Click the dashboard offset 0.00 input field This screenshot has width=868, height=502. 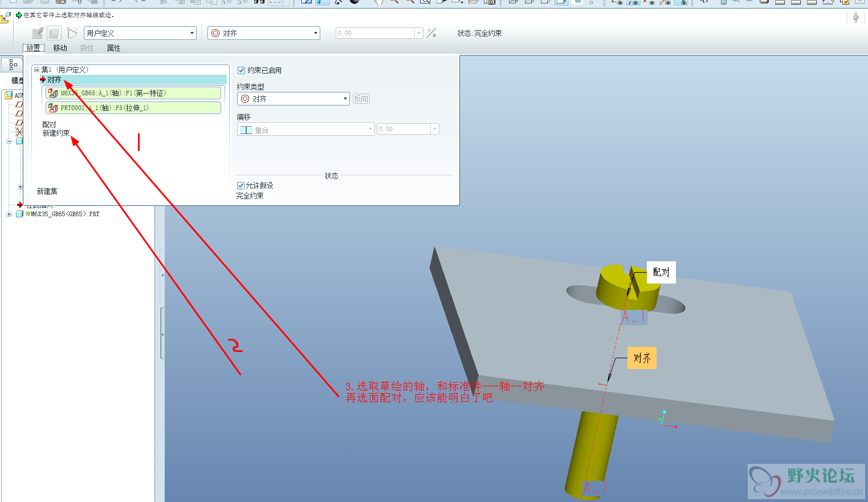(x=376, y=33)
